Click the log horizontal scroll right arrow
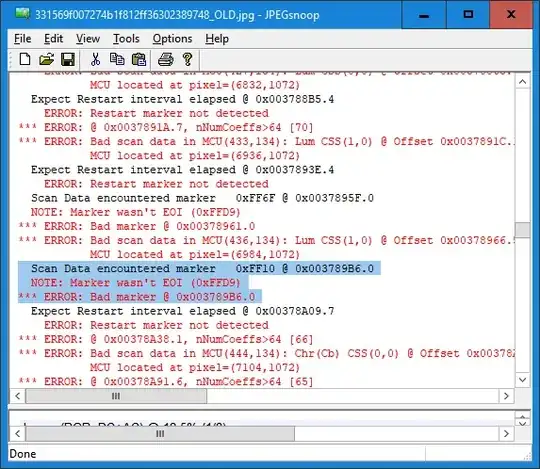This screenshot has width=540, height=469. coord(506,396)
